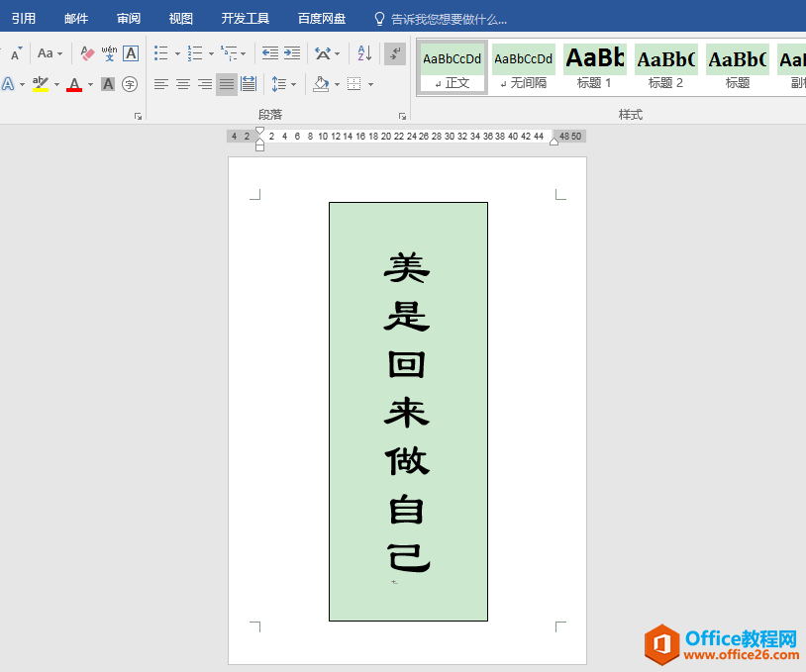Open the 审阅 ribbon tab
This screenshot has height=672, width=806.
pos(129,19)
